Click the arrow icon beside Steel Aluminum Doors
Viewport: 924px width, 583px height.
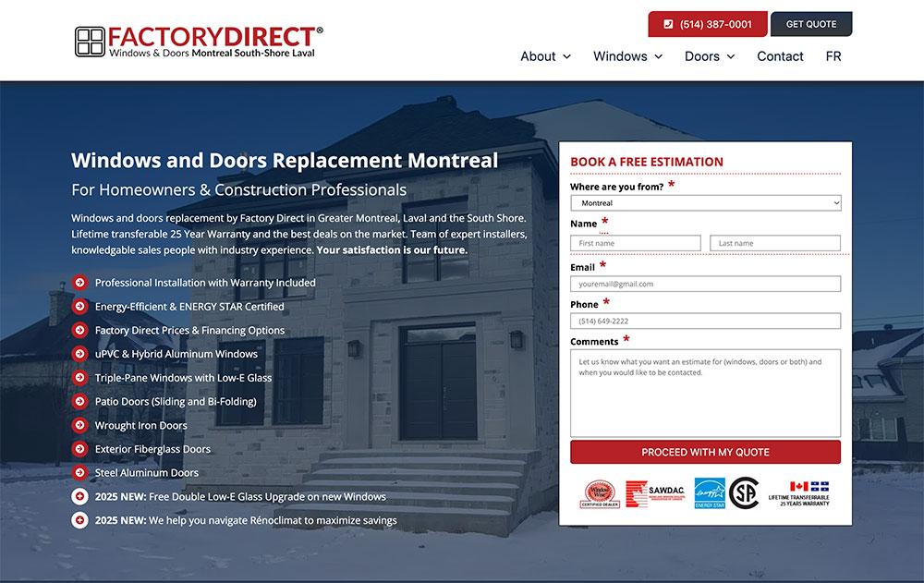click(79, 472)
